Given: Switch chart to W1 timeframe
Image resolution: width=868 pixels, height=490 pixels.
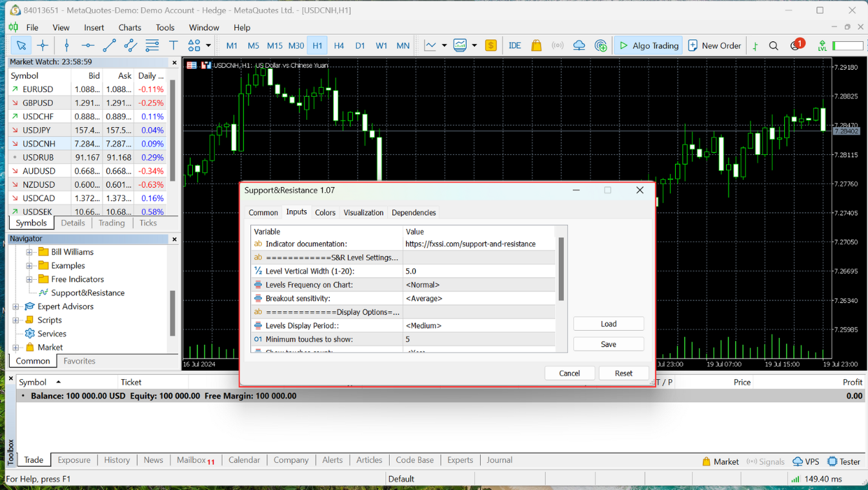Looking at the screenshot, I should coord(381,45).
